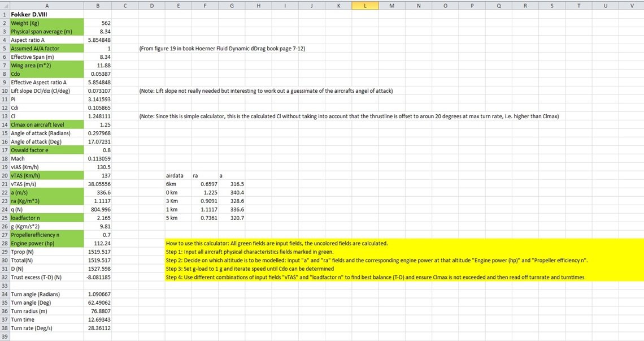
Task: Select Engine power (hp) value 112.24
Action: pyautogui.click(x=98, y=244)
